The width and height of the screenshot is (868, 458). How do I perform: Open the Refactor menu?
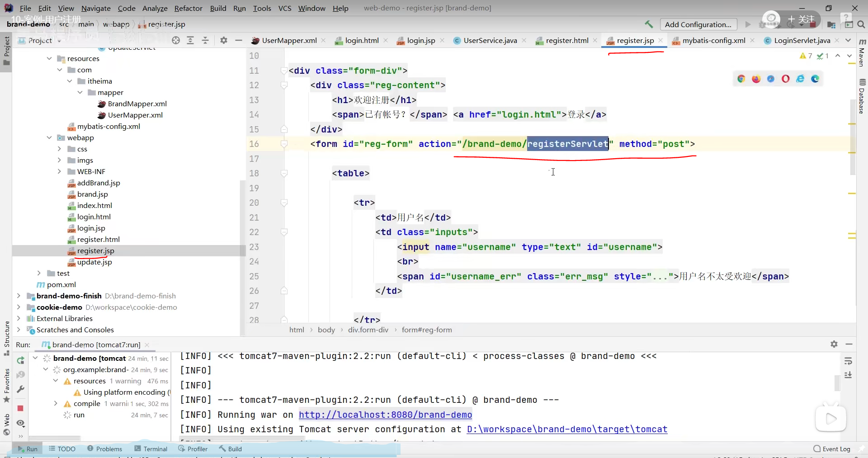pos(188,8)
